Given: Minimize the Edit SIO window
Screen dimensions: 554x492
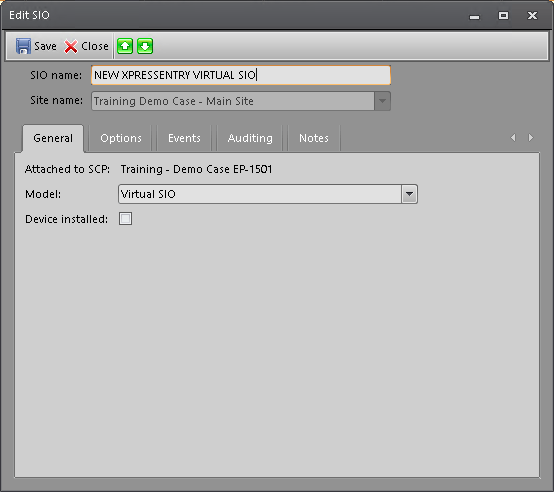Looking at the screenshot, I should coord(475,17).
